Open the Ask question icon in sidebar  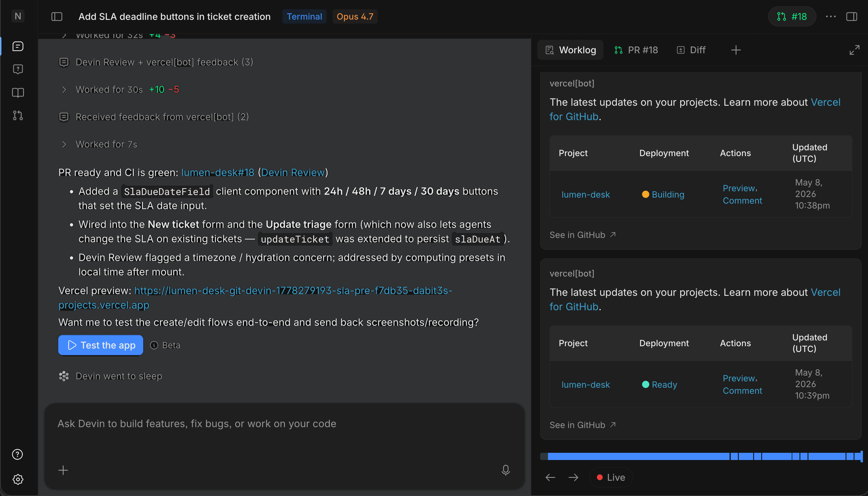tap(18, 69)
